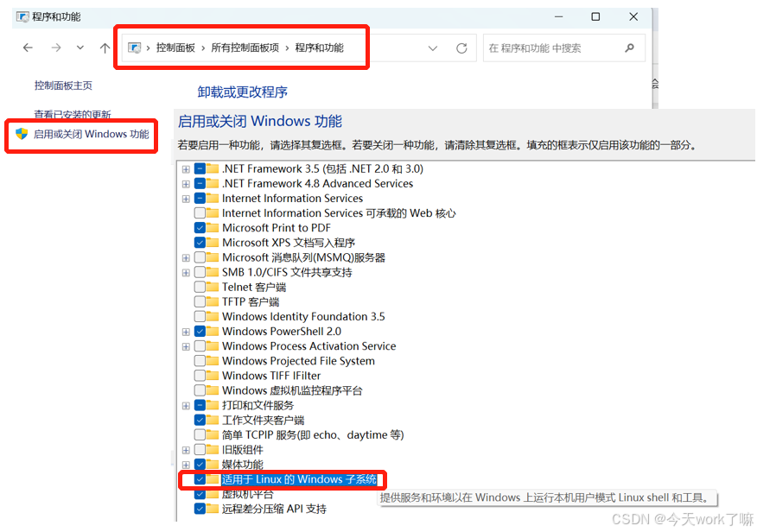Expand the .NET Framework 3.5 node
This screenshot has width=757, height=532.
coord(185,168)
